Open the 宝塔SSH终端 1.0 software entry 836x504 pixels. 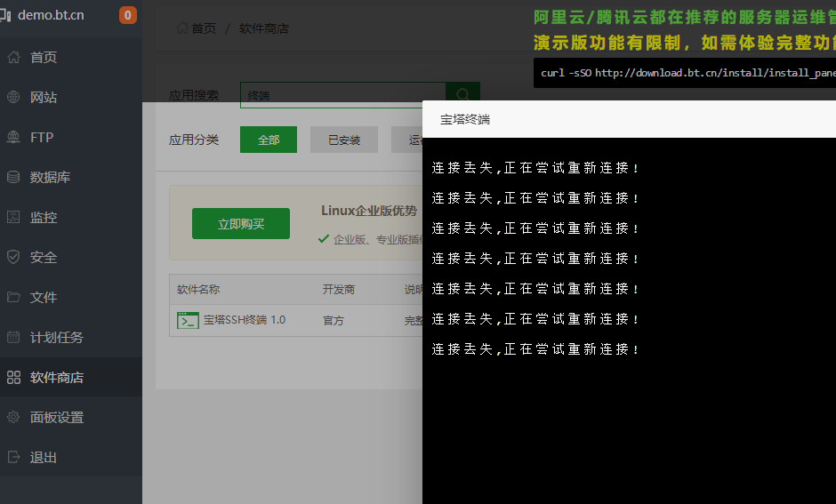[245, 320]
